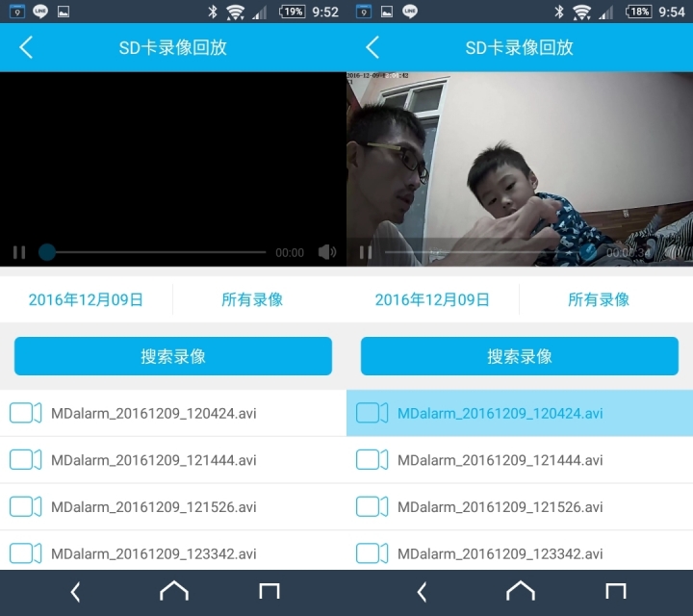Select MDalarm_20161209_121444.avi on left list
The width and height of the screenshot is (693, 616).
click(173, 460)
